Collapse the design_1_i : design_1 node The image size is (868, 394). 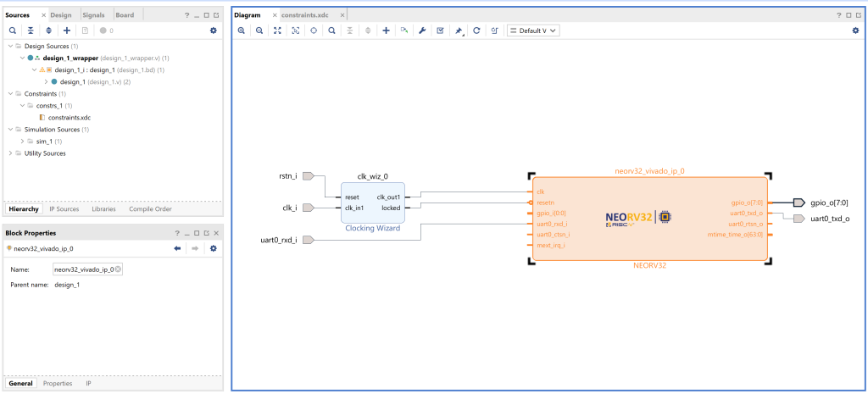(34, 69)
